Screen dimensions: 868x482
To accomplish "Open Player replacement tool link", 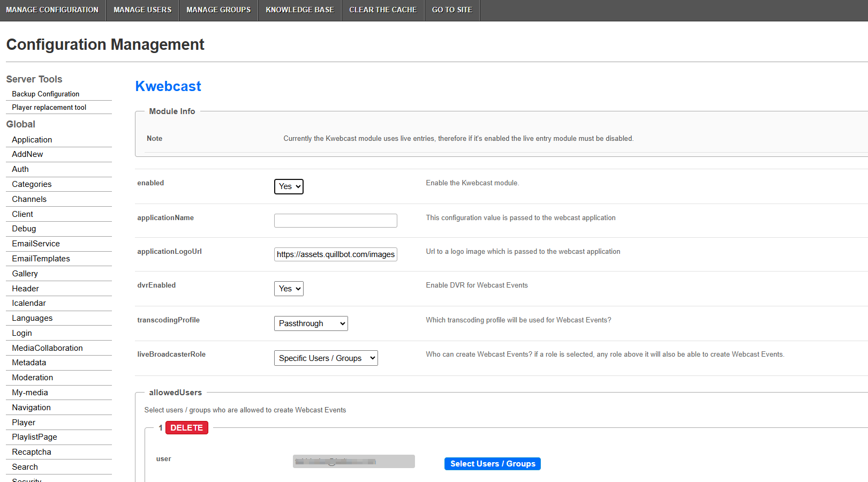I will click(49, 107).
